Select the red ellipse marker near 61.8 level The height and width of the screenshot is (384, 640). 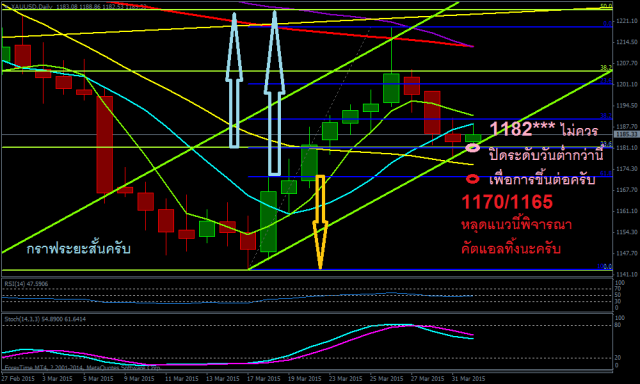tap(473, 179)
